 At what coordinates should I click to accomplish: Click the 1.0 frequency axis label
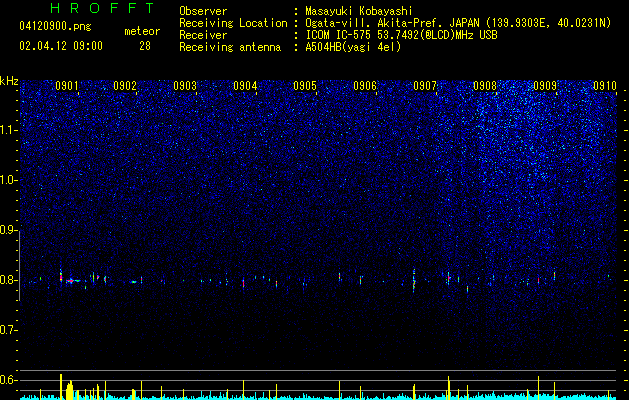[9, 180]
